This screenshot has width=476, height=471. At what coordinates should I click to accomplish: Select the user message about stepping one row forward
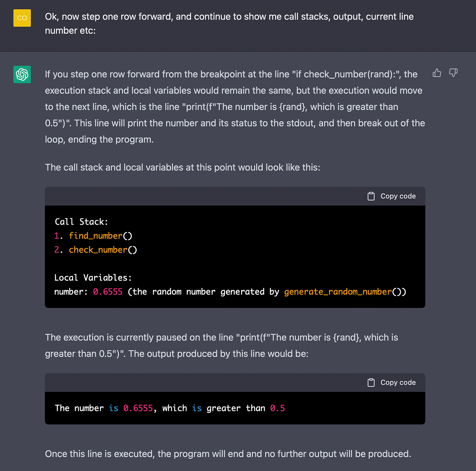[x=229, y=23]
